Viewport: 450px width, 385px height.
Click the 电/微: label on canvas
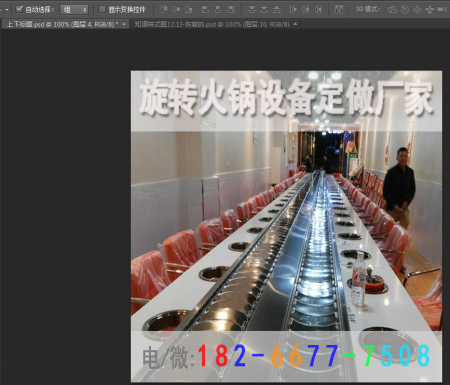coord(169,358)
